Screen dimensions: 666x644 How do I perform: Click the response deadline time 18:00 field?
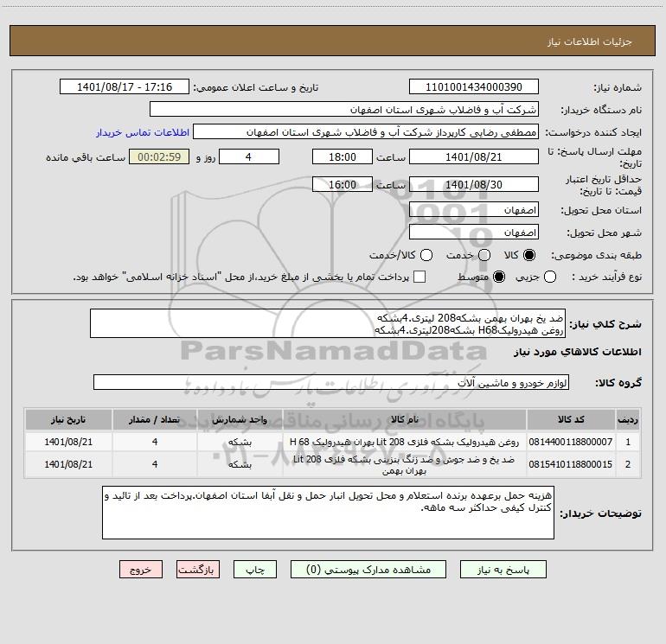pos(343,156)
